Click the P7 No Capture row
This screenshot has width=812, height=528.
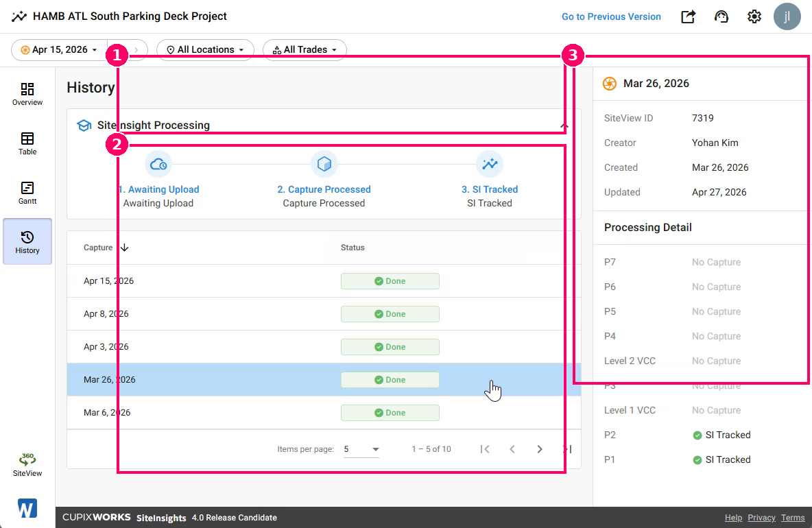point(702,262)
